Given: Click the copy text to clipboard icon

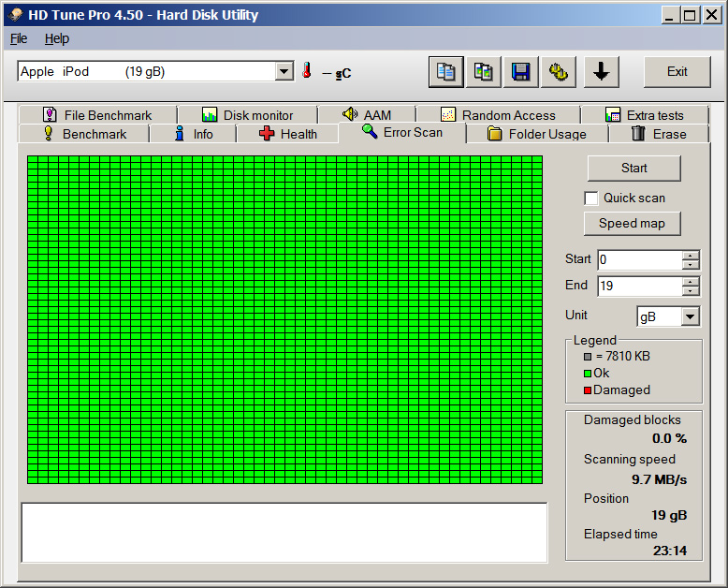Looking at the screenshot, I should (446, 72).
